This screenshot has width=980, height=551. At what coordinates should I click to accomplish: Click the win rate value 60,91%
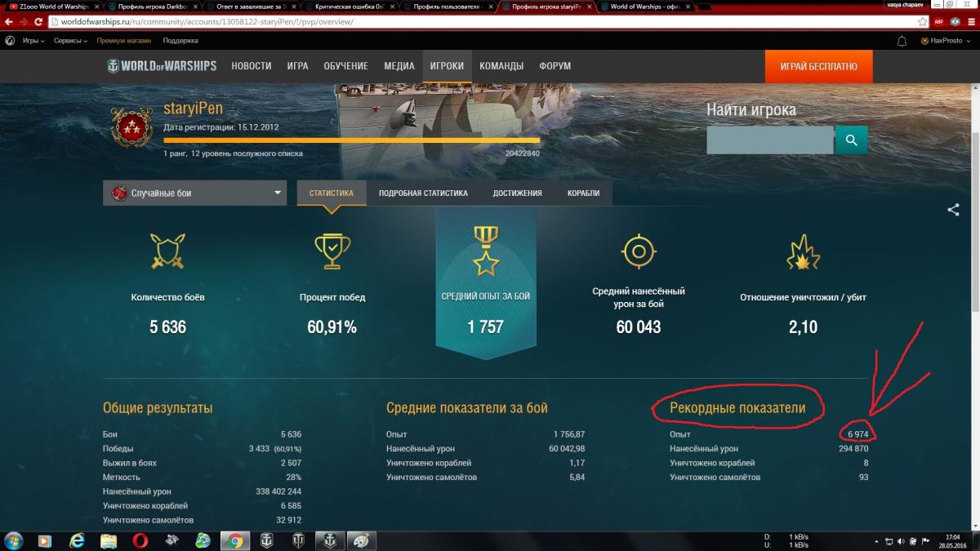pos(332,327)
